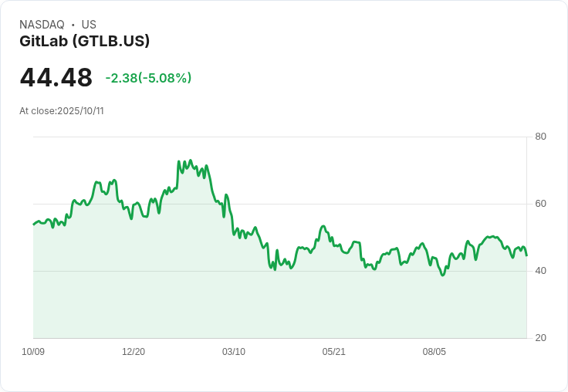
Task: Click the 80 y-axis value label
Action: click(540, 137)
